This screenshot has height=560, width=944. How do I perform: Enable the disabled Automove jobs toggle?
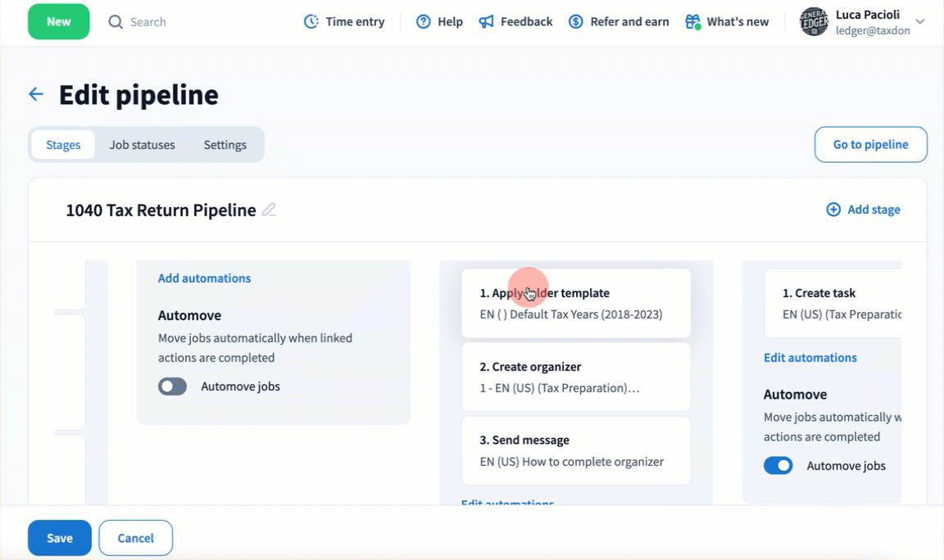coord(173,386)
